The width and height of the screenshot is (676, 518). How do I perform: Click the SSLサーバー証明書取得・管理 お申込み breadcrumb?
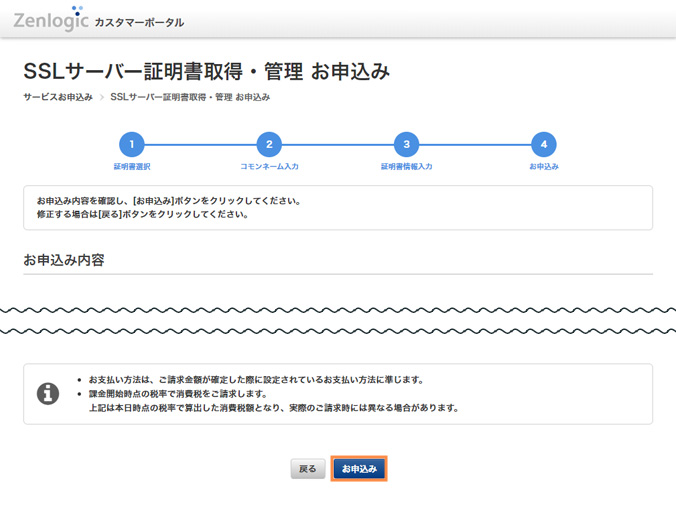(190, 97)
